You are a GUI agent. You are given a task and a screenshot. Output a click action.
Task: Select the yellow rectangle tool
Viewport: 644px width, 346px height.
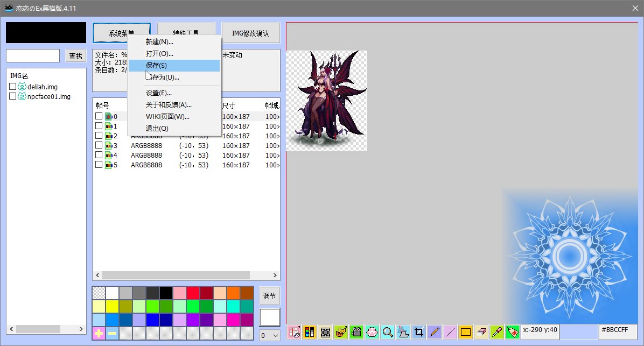click(x=466, y=332)
